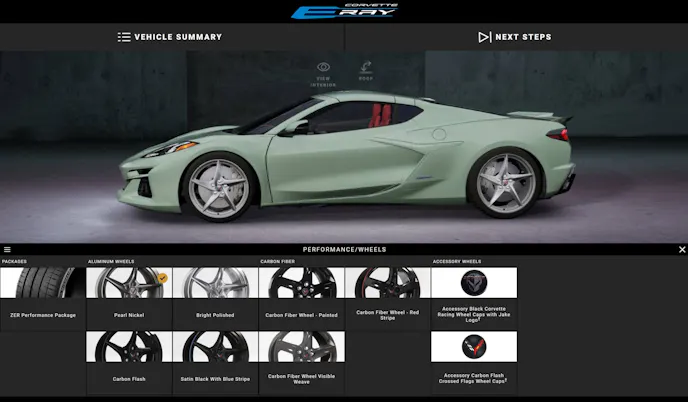Image resolution: width=688 pixels, height=402 pixels.
Task: Pick Carbon Fiber Wheel - Painted
Action: click(301, 284)
